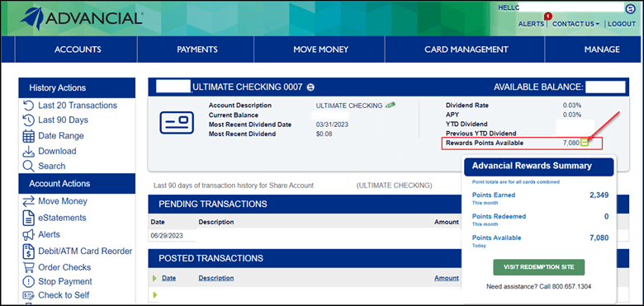This screenshot has height=306, width=644.
Task: Sort posted transactions by Date column
Action: [x=168, y=278]
